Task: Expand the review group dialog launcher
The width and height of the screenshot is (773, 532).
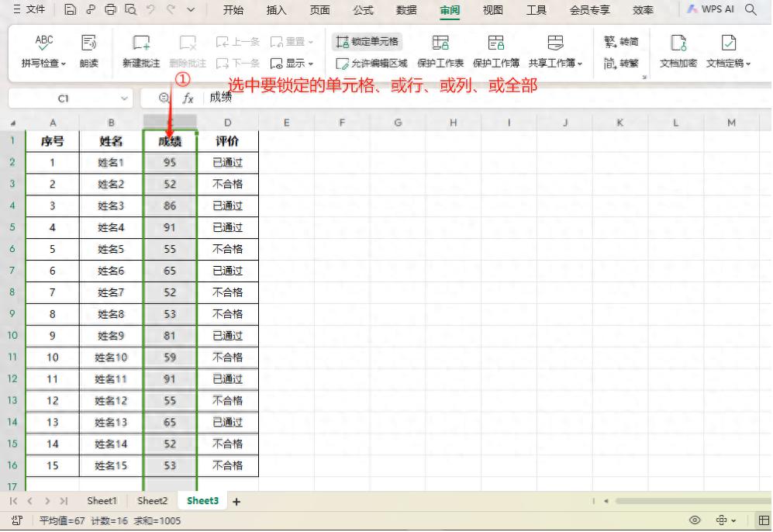Action: coord(644,77)
